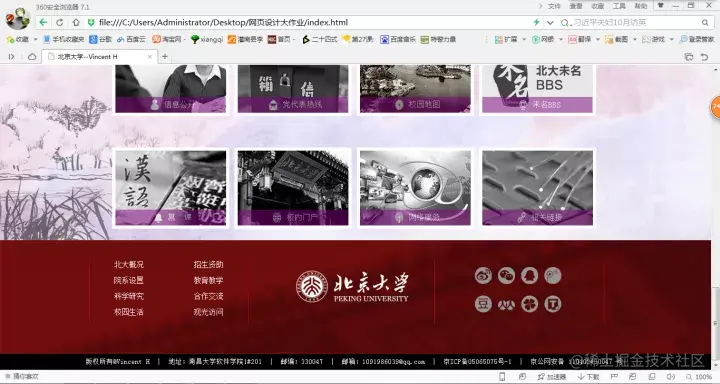Image resolution: width=720 pixels, height=384 pixels.
Task: Click the search magnifier button
Action: click(x=705, y=23)
